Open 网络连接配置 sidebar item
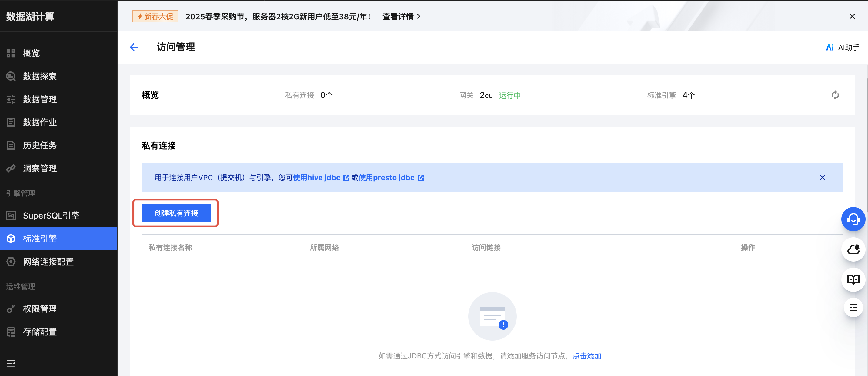Screen dimensions: 868x376 pyautogui.click(x=48, y=262)
